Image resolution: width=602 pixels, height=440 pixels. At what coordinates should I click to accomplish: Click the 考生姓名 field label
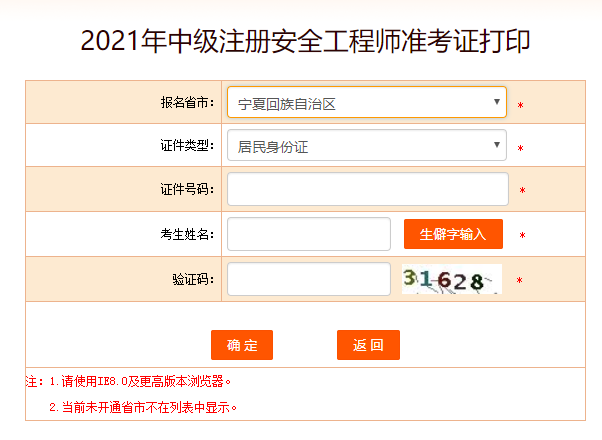(187, 234)
